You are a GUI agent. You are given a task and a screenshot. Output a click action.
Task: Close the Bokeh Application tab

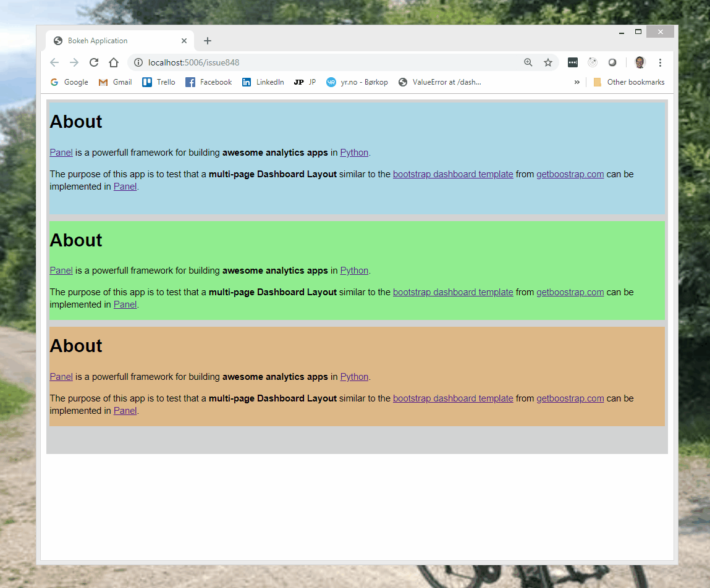click(x=184, y=41)
